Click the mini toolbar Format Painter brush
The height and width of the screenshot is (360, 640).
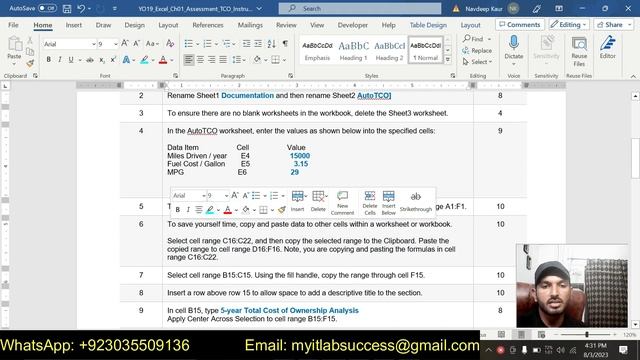tap(282, 210)
